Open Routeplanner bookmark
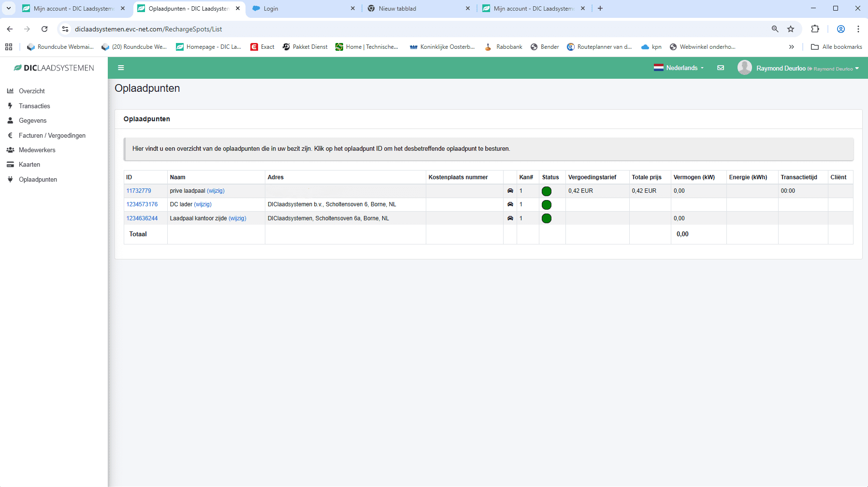868x487 pixels. [x=599, y=47]
